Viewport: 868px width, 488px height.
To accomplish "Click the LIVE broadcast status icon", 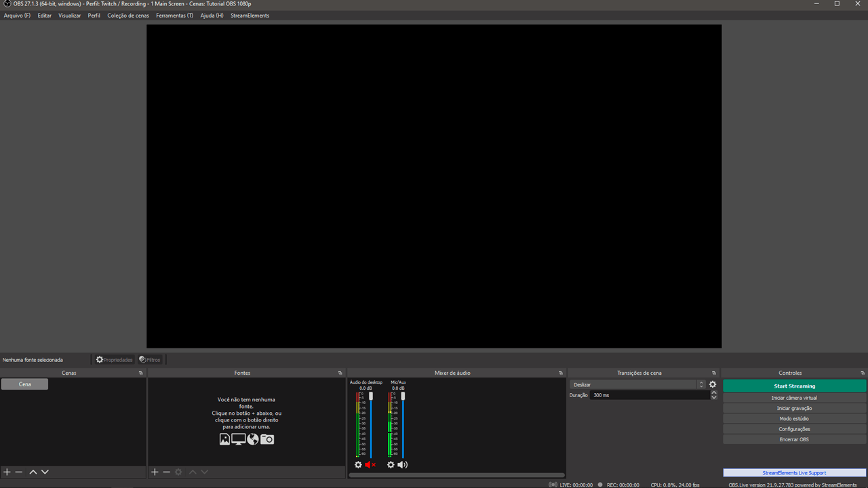I will click(553, 485).
